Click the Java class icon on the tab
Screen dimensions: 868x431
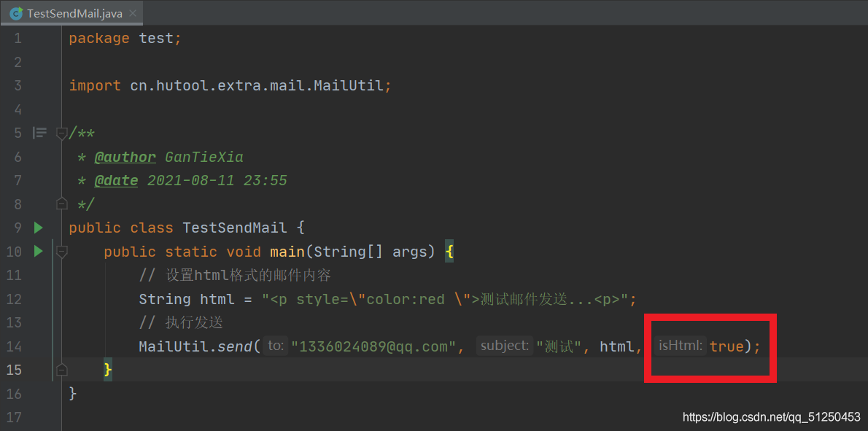coord(17,13)
